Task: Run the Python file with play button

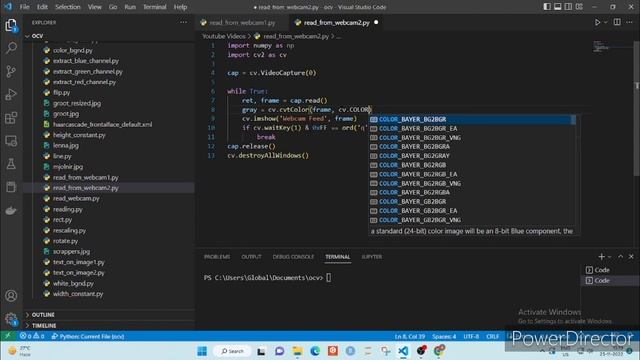Action: coord(597,22)
